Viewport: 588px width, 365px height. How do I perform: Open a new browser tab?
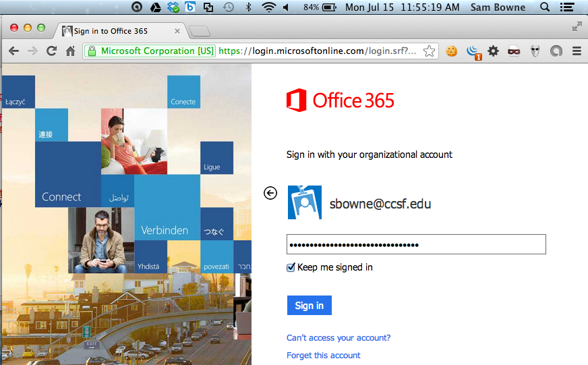[x=199, y=32]
